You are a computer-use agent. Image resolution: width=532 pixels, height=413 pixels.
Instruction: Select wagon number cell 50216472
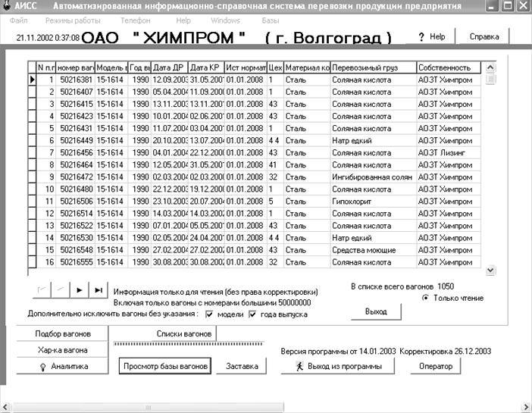pos(76,177)
